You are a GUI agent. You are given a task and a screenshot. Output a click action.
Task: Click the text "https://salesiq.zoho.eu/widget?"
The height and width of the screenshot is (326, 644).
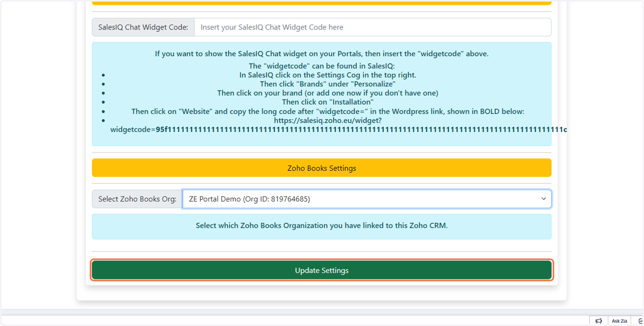tap(328, 120)
